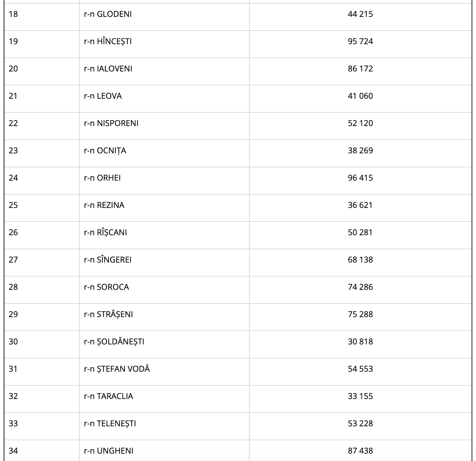
Task: Click the r-n TARACLIA district name
Action: pyautogui.click(x=108, y=396)
